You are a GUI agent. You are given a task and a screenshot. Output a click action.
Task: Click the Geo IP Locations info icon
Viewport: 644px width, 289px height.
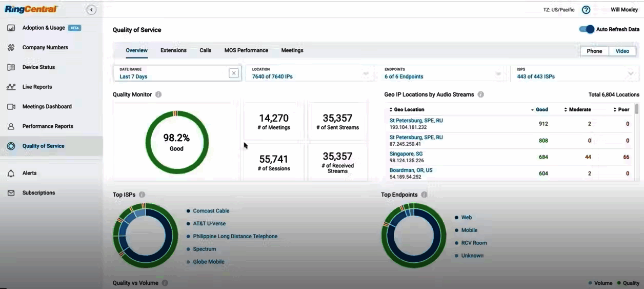[480, 94]
